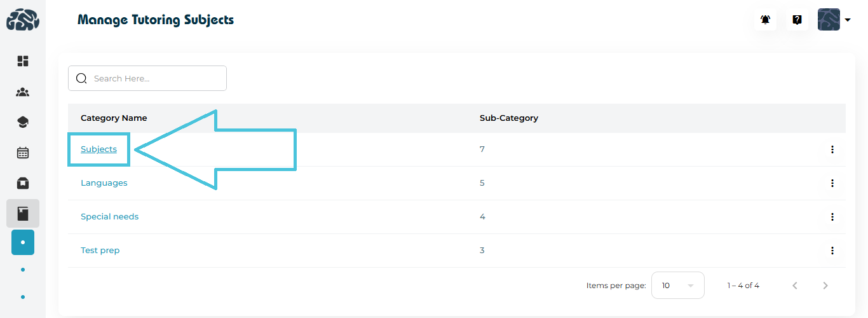This screenshot has height=318, width=868.
Task: Open the archive box sidebar icon
Action: pyautogui.click(x=23, y=183)
